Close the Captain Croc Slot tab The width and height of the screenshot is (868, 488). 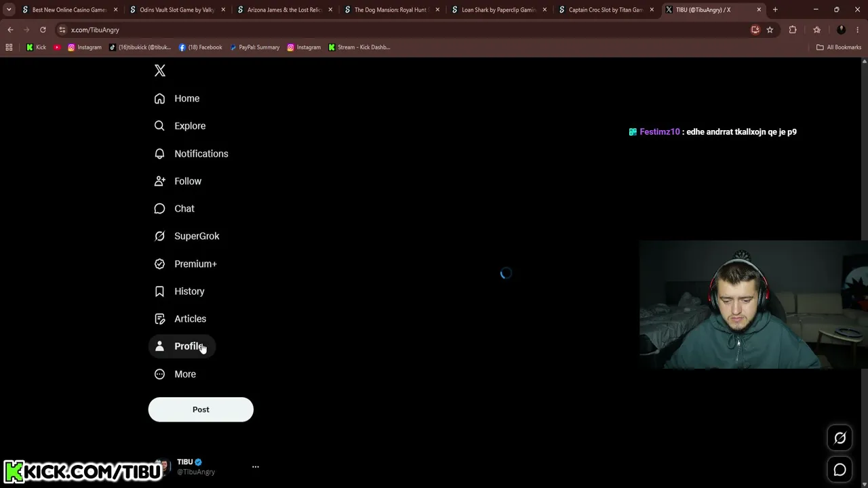(x=652, y=10)
